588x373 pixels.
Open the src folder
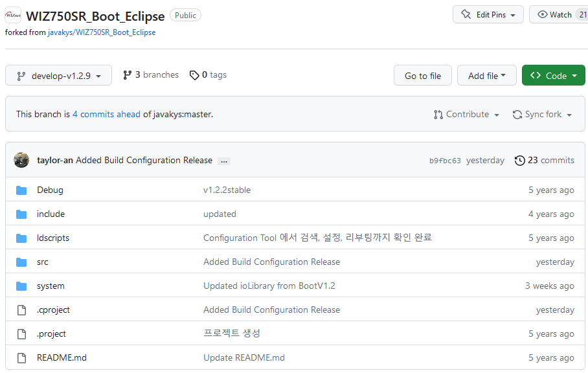coord(42,262)
